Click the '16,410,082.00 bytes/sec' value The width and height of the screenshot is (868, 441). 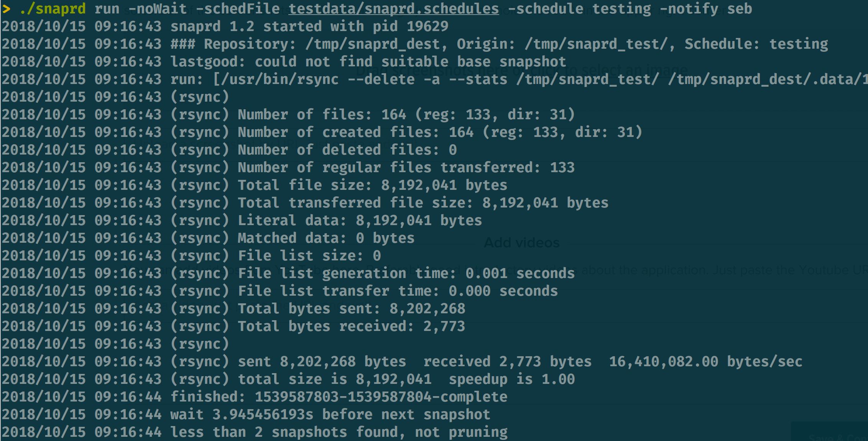pos(705,362)
